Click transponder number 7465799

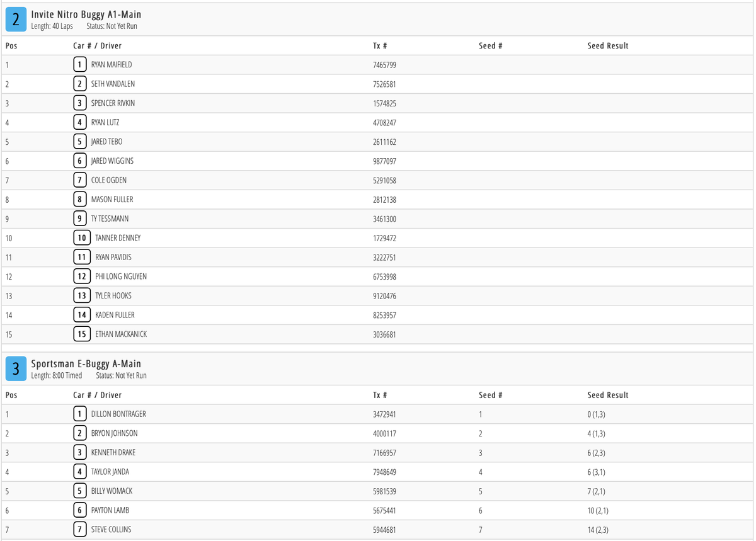coord(384,65)
